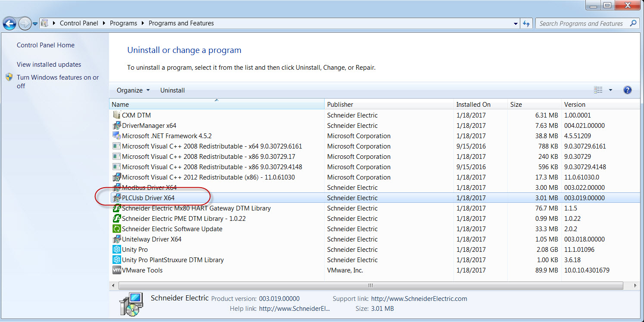Screen dimensions: 644x322
Task: Click the PME DTM Library green icon
Action: 116,218
